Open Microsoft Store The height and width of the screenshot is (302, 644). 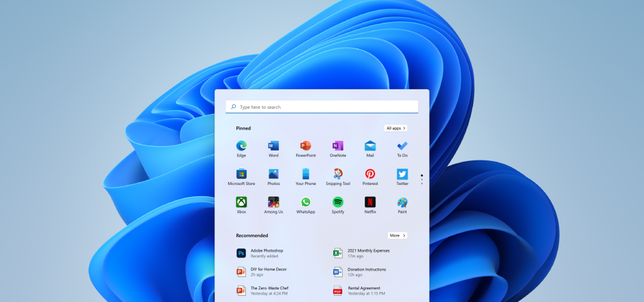241,177
